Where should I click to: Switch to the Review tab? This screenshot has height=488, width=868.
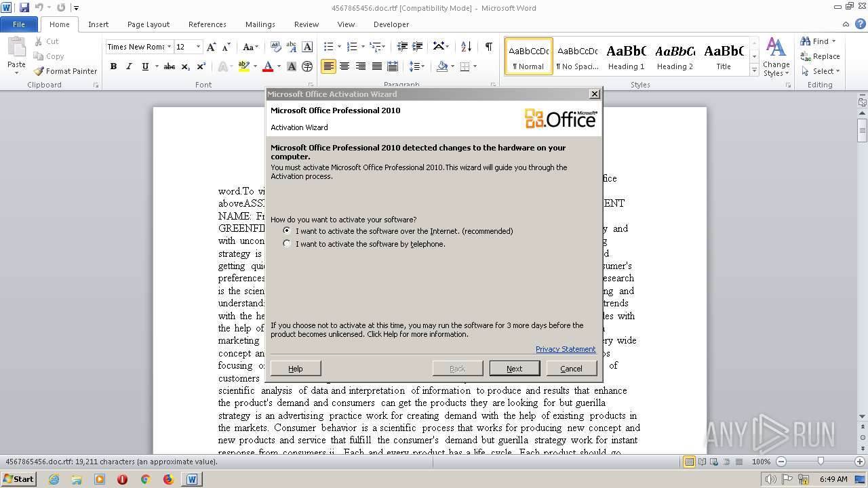click(307, 24)
